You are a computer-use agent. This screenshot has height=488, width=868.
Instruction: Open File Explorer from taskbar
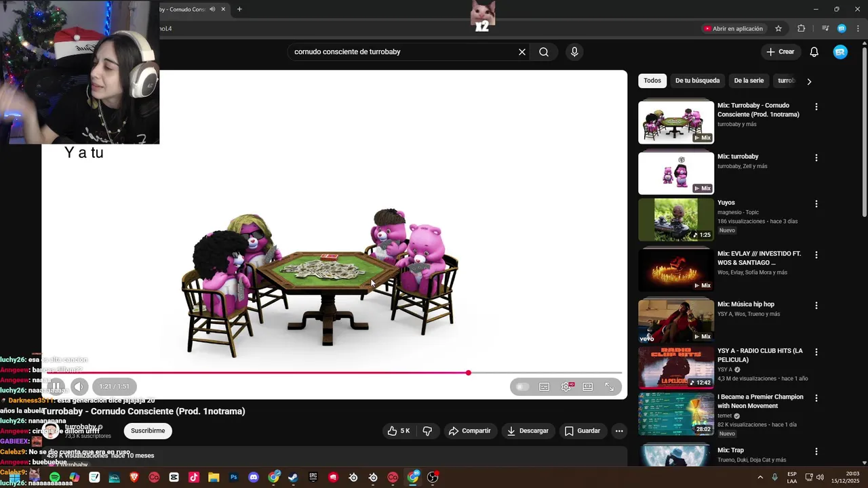[214, 477]
